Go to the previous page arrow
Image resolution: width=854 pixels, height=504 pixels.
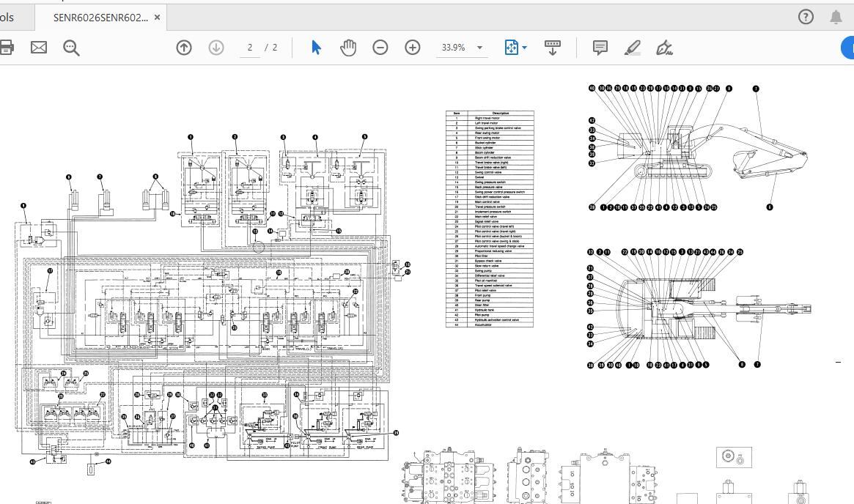184,48
